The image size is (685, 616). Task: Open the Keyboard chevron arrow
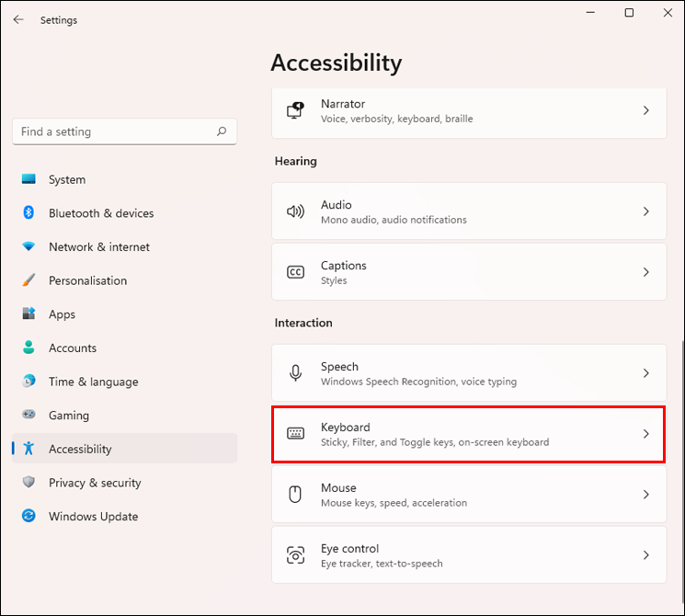(646, 434)
